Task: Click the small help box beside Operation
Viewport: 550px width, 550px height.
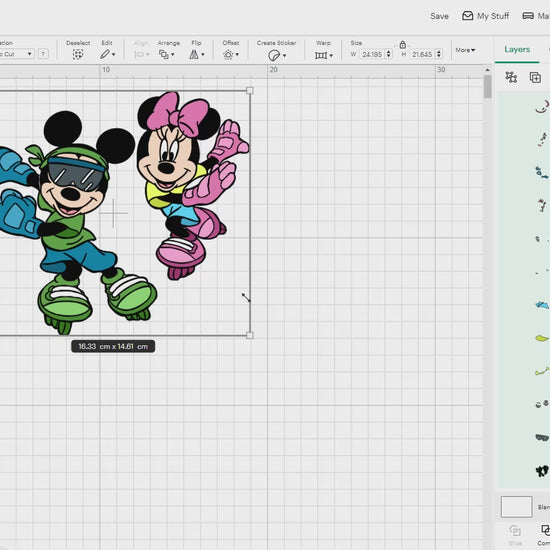Action: (43, 54)
